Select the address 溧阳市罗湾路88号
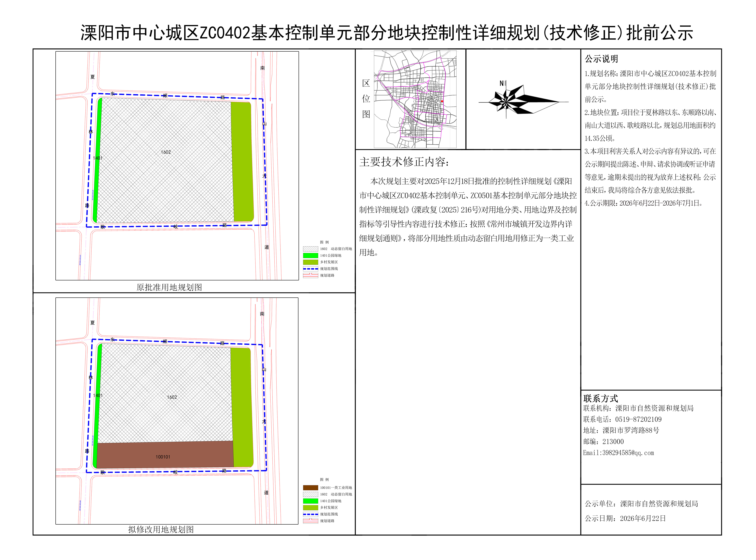The image size is (756, 560). (x=631, y=430)
